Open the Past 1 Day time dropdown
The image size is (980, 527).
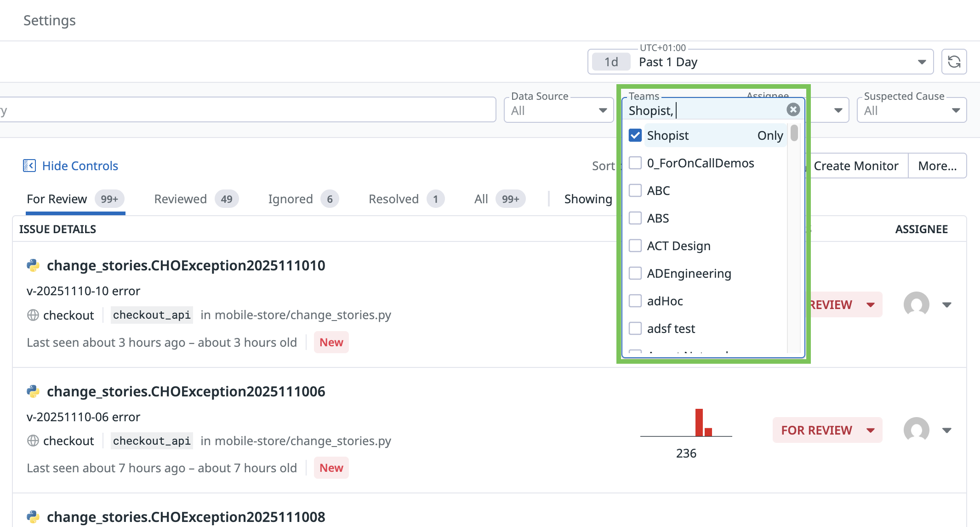[921, 62]
